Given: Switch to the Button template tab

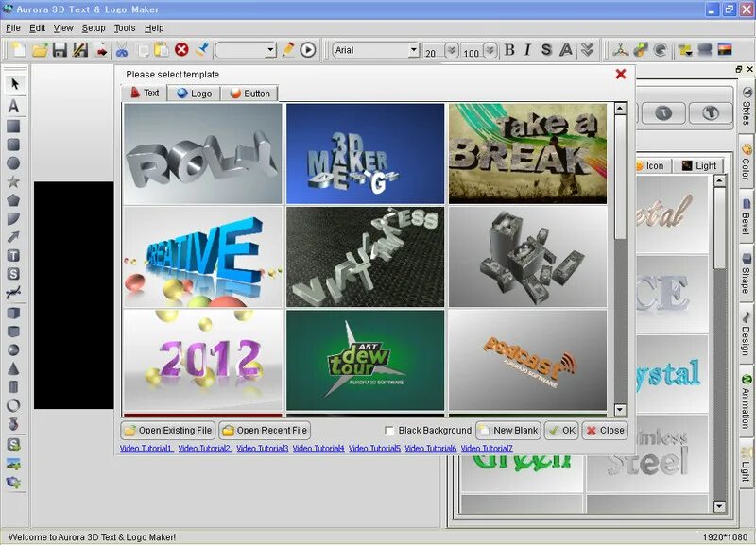Looking at the screenshot, I should (x=249, y=94).
